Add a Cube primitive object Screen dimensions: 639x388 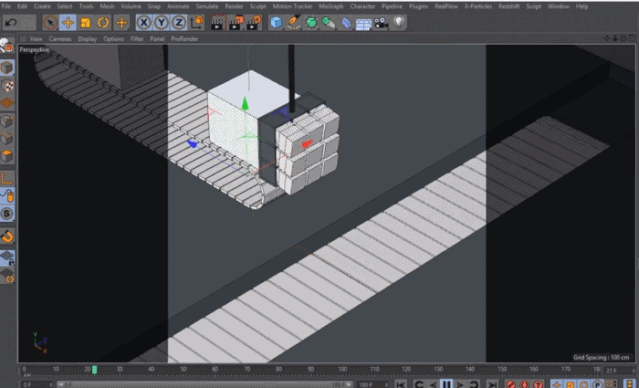(x=276, y=22)
